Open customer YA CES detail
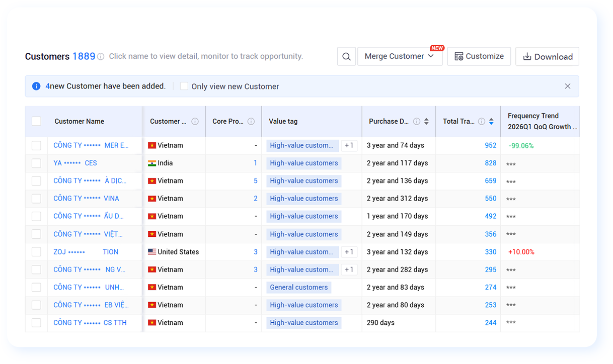613x364 pixels. (75, 163)
